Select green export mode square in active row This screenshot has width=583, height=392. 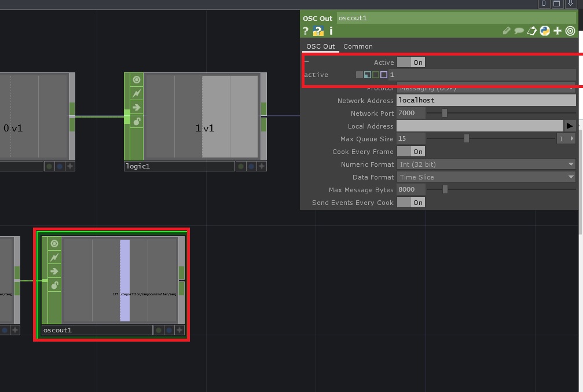pyautogui.click(x=376, y=75)
